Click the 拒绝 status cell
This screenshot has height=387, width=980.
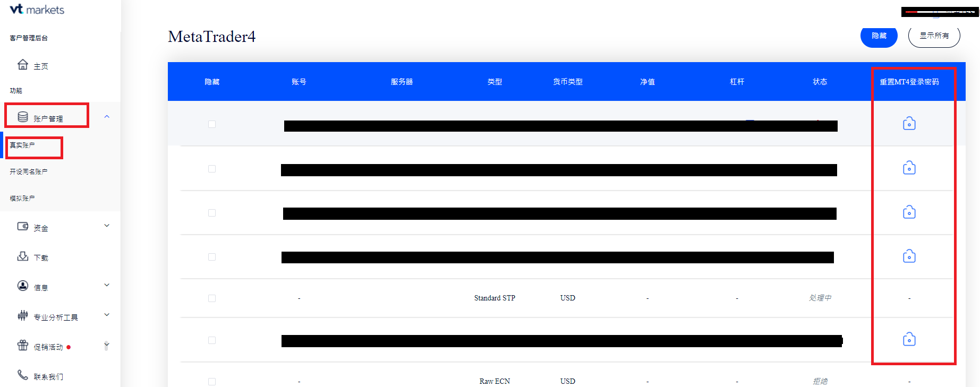click(820, 381)
